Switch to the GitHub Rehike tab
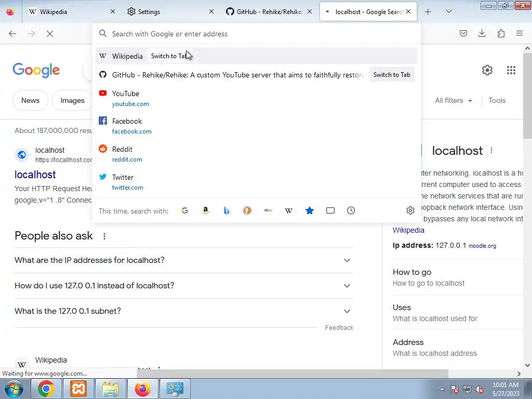The height and width of the screenshot is (399, 532). pos(268,12)
